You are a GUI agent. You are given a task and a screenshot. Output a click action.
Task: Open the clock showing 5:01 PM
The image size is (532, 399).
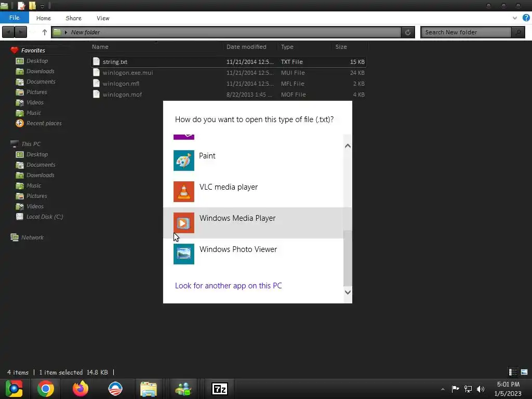point(508,389)
